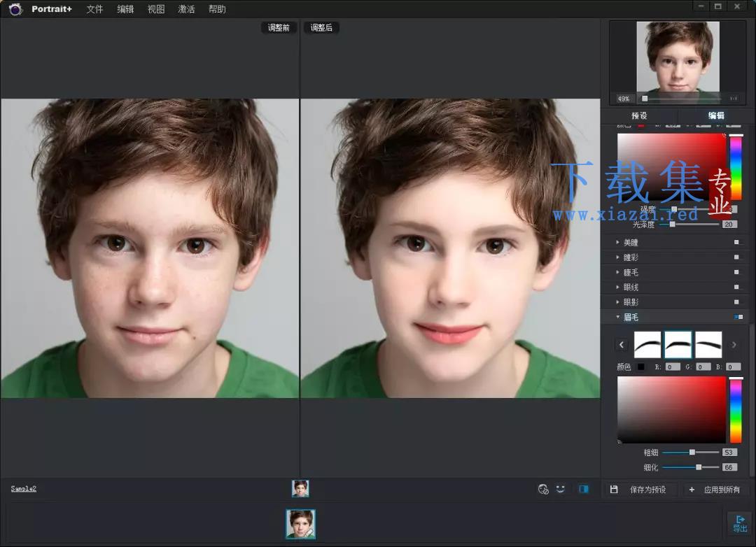
Task: Click the 光泽度 slider handle
Action: [x=673, y=225]
